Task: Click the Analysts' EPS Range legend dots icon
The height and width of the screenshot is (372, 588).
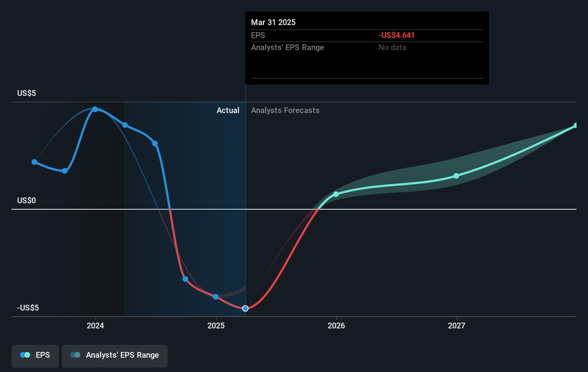Action: [75, 355]
